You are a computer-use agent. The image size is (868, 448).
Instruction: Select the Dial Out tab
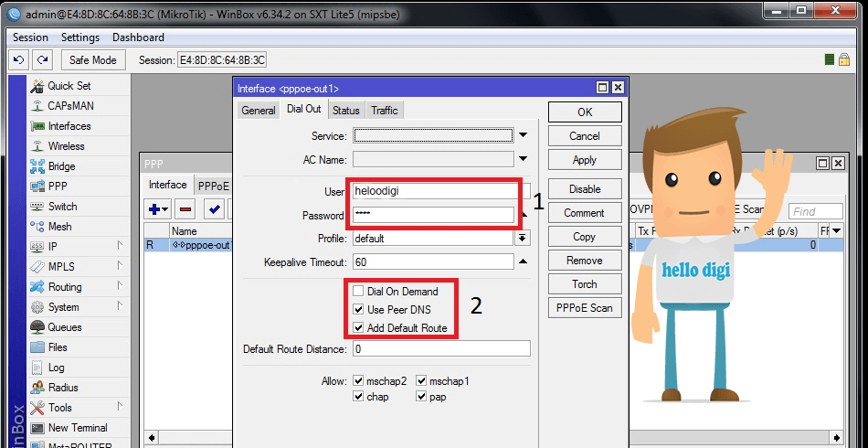304,109
